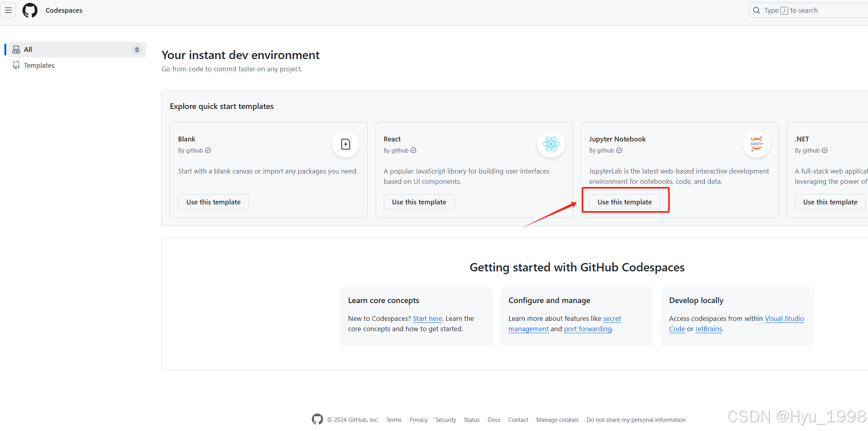Use the Jupyter Notebook template
Screen dimensions: 868x431
pyautogui.click(x=625, y=202)
